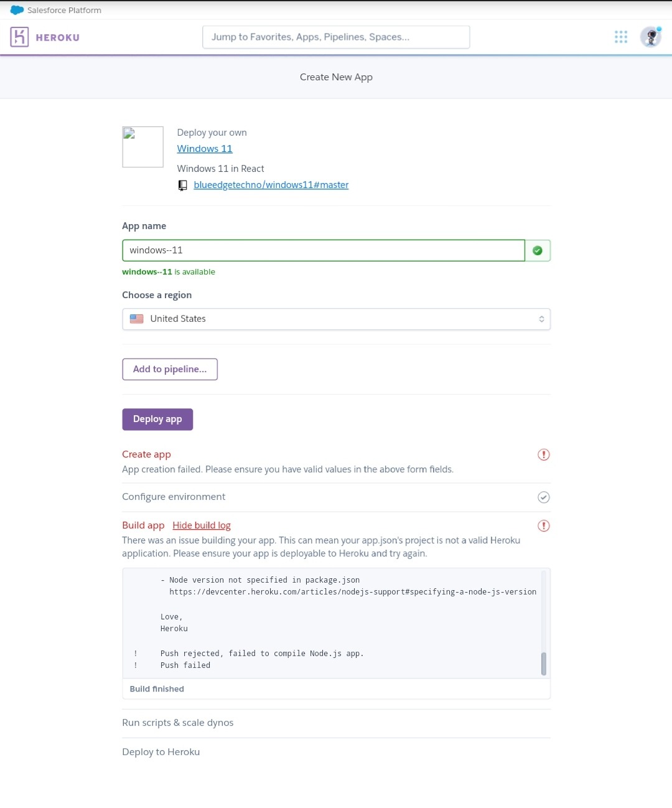Open the United States region dropdown
The height and width of the screenshot is (808, 672).
pyautogui.click(x=336, y=319)
